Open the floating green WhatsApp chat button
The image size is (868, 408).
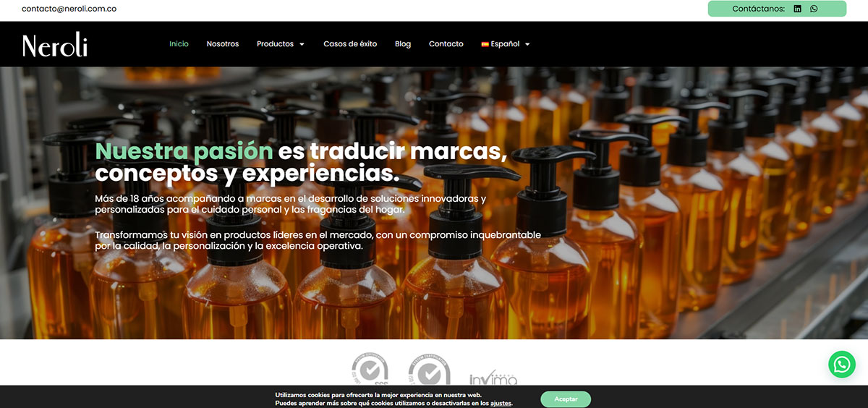click(x=841, y=365)
